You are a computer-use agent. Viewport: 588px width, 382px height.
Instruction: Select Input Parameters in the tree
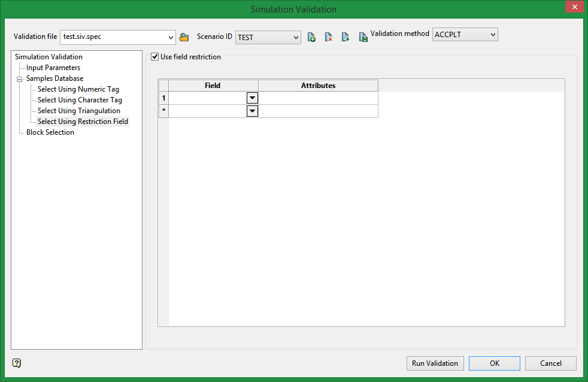[53, 68]
